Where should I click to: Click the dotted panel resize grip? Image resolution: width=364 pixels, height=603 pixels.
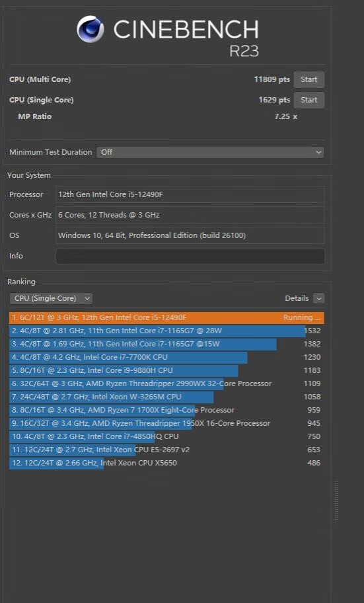pos(336,501)
